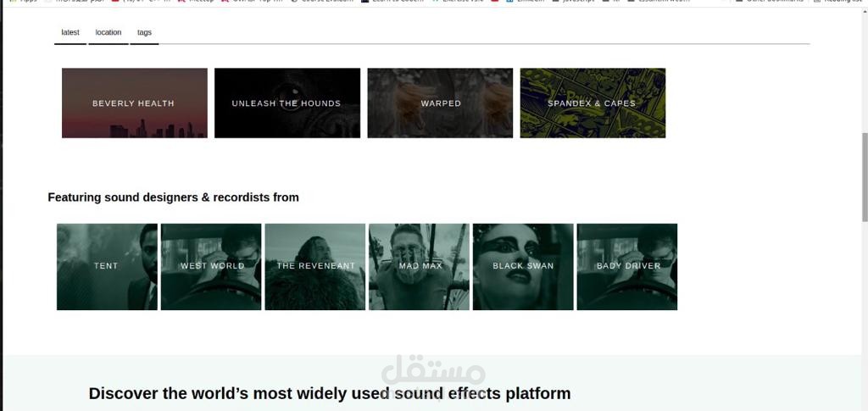Click the Tent movie tile
The width and height of the screenshot is (868, 411).
point(107,267)
